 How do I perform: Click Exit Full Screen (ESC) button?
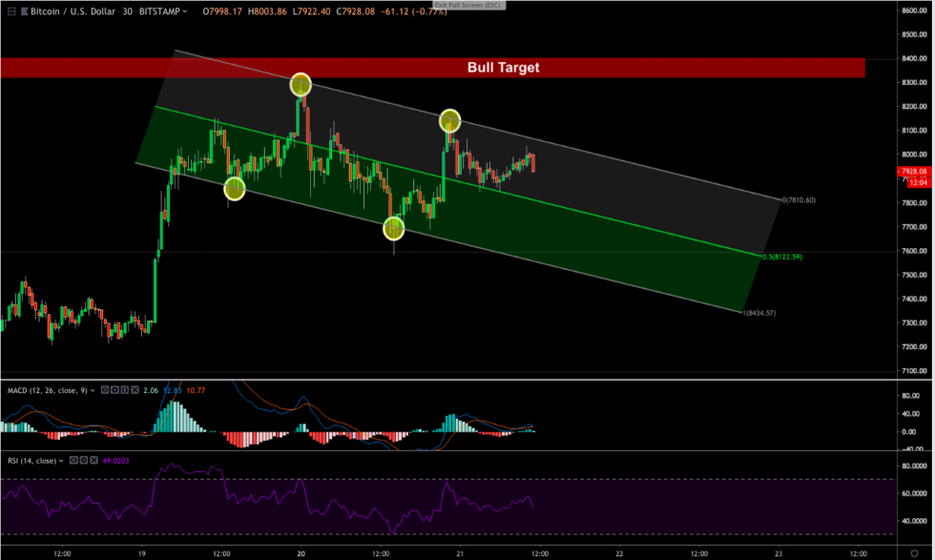click(467, 5)
